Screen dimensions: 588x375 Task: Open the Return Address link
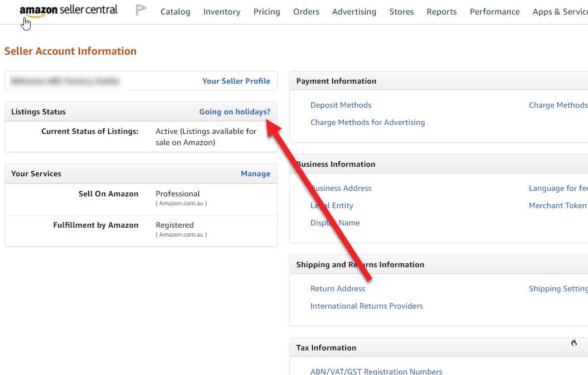(x=338, y=289)
